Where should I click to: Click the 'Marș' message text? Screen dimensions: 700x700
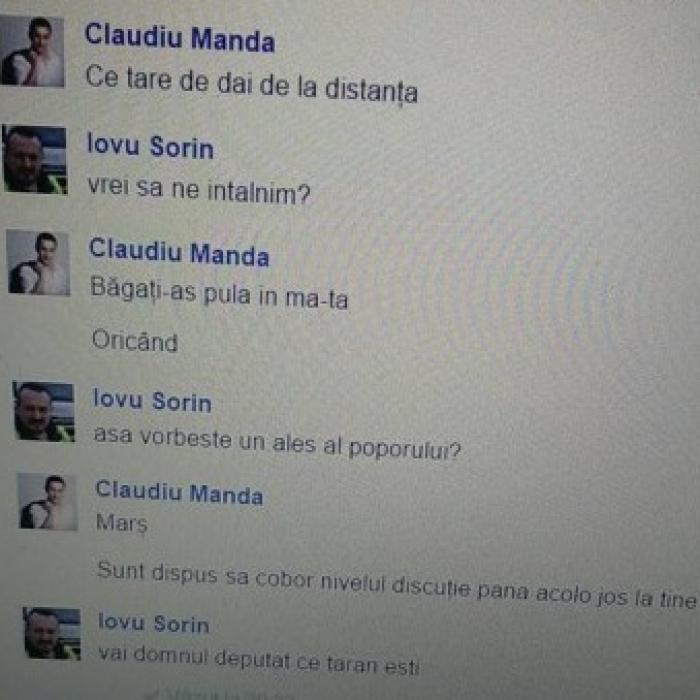tap(121, 522)
